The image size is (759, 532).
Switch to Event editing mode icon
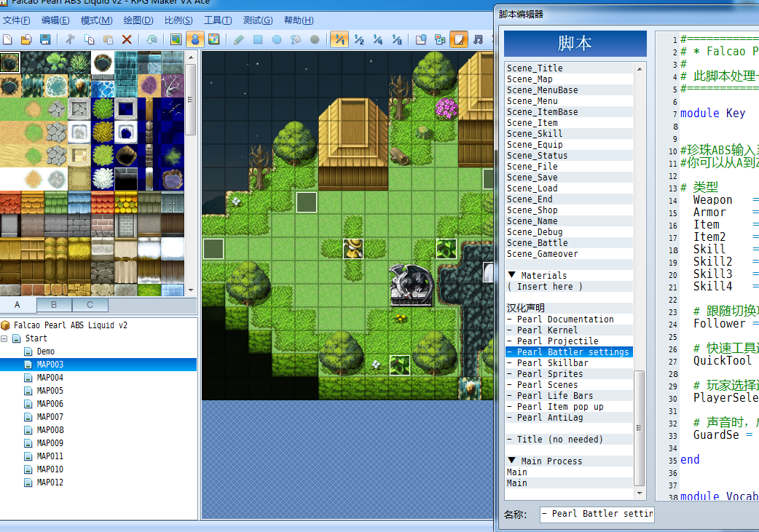pyautogui.click(x=195, y=39)
